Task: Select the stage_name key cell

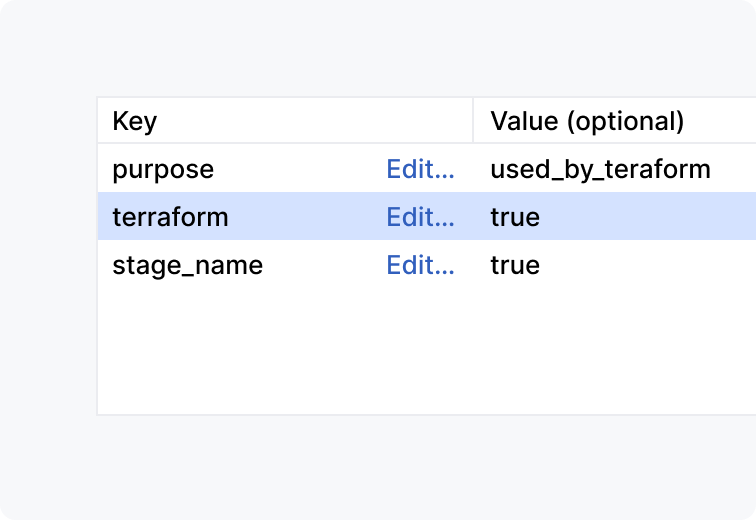Action: click(187, 265)
